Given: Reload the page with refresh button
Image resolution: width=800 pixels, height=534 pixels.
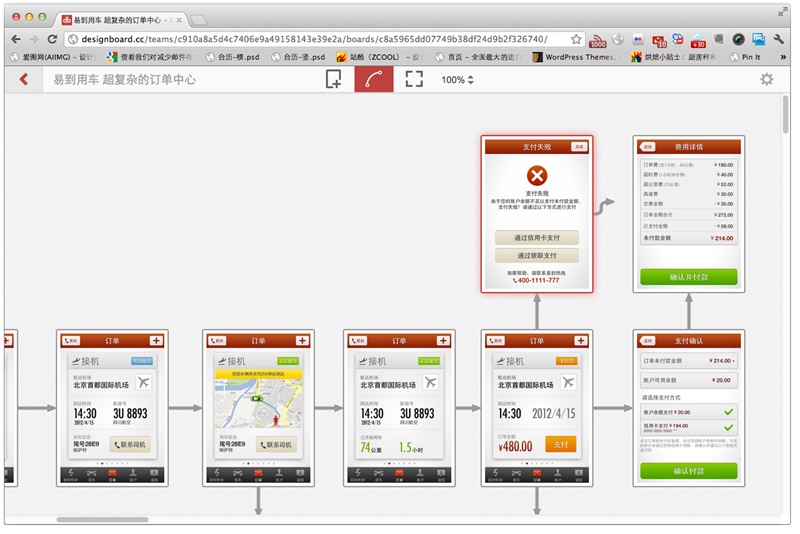Looking at the screenshot, I should (x=52, y=39).
